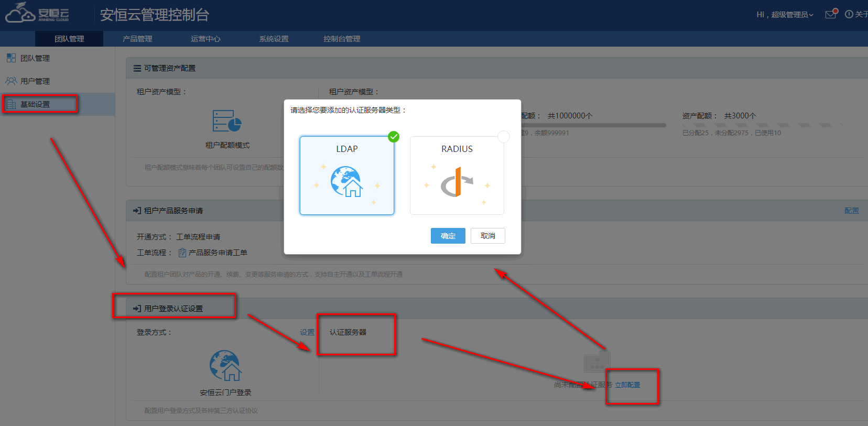
Task: Click 已分配25,未分配2975 usage text
Action: click(732, 133)
